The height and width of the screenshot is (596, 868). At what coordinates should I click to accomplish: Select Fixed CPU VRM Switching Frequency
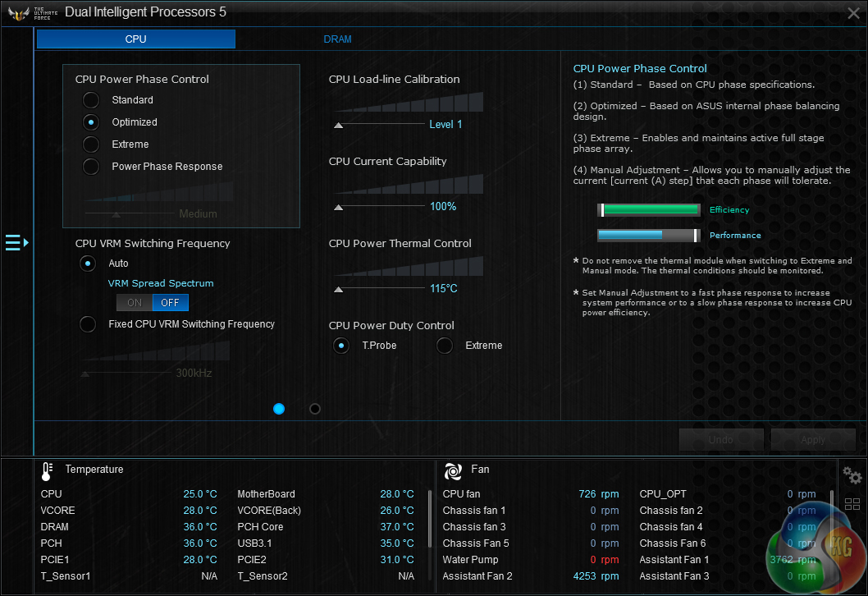tap(88, 324)
